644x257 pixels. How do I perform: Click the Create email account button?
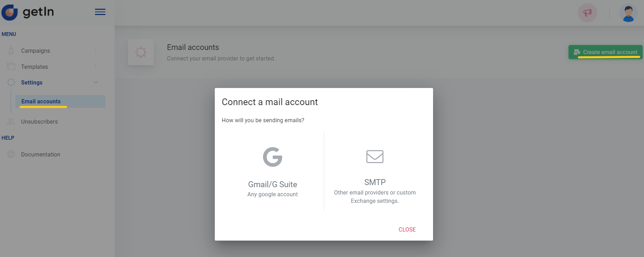click(x=605, y=52)
